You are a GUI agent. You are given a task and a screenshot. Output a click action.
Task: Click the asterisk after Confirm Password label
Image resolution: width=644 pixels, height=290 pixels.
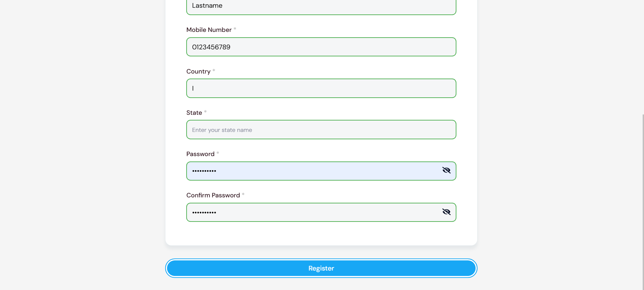[243, 194]
